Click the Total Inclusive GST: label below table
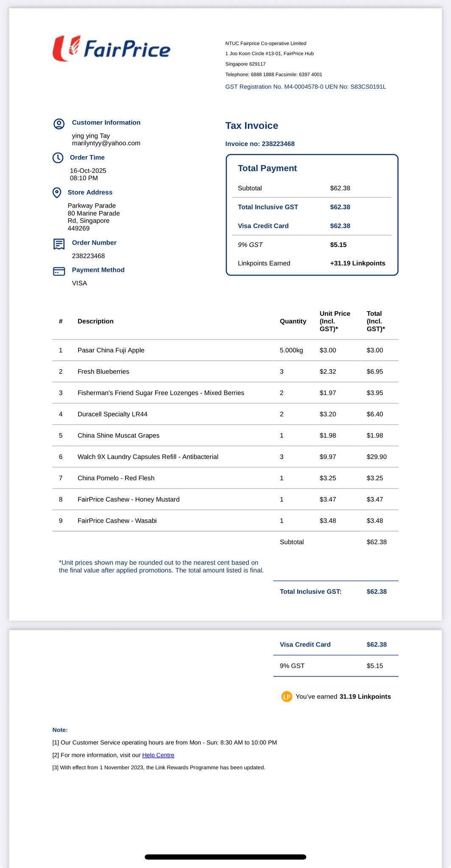Image resolution: width=451 pixels, height=868 pixels. [x=310, y=592]
